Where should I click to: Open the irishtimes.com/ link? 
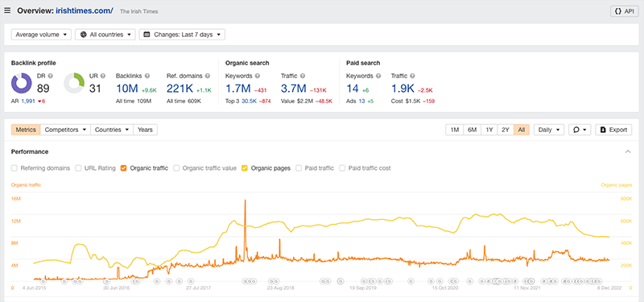click(x=85, y=11)
